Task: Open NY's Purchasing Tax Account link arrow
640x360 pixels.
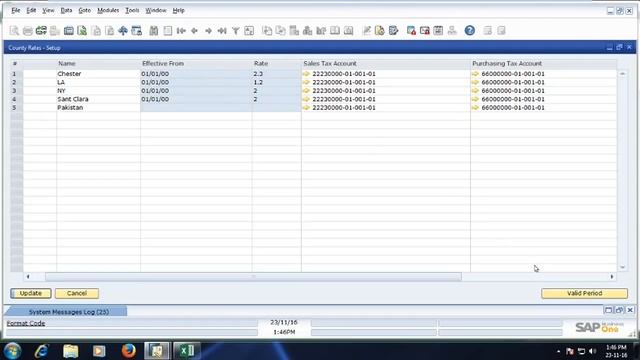Action: pos(475,91)
